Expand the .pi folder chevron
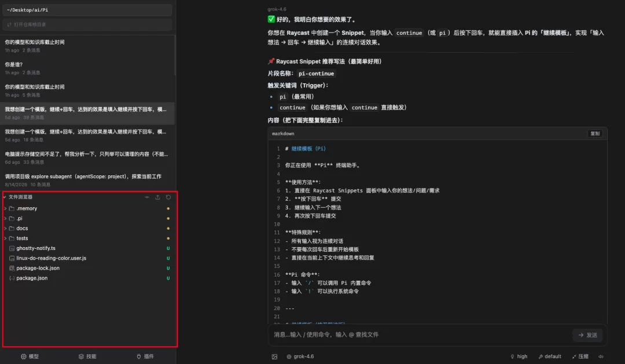The height and width of the screenshot is (364, 625). pos(5,219)
